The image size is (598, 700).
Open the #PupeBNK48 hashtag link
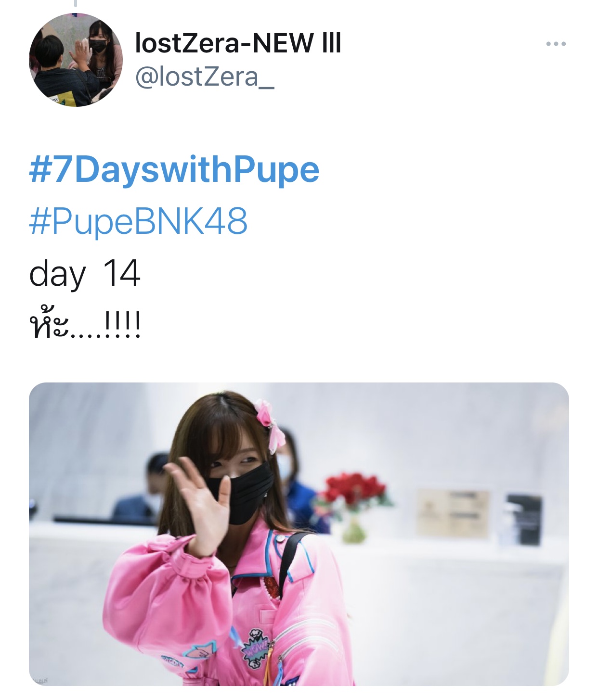click(x=138, y=221)
